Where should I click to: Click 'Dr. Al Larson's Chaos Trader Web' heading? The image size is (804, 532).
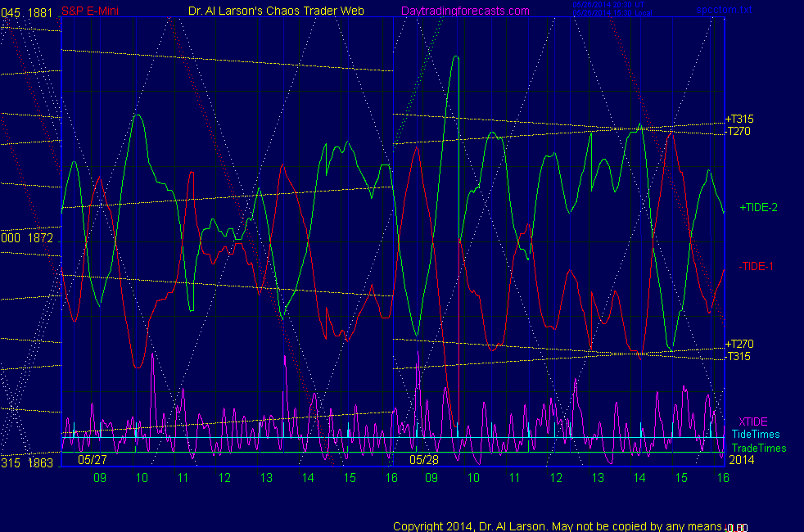point(276,11)
